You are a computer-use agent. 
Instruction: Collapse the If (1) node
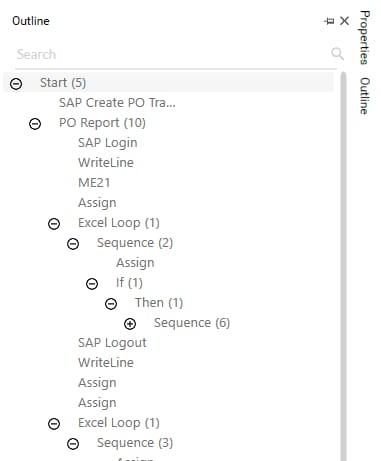92,284
